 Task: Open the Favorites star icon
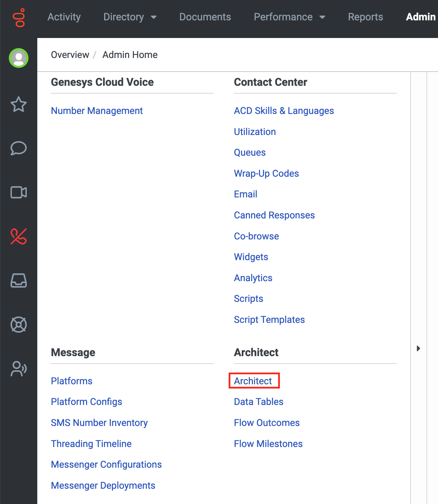19,104
